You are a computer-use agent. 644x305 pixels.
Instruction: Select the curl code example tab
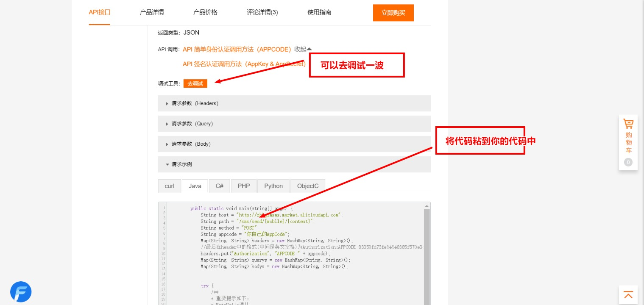pyautogui.click(x=170, y=186)
